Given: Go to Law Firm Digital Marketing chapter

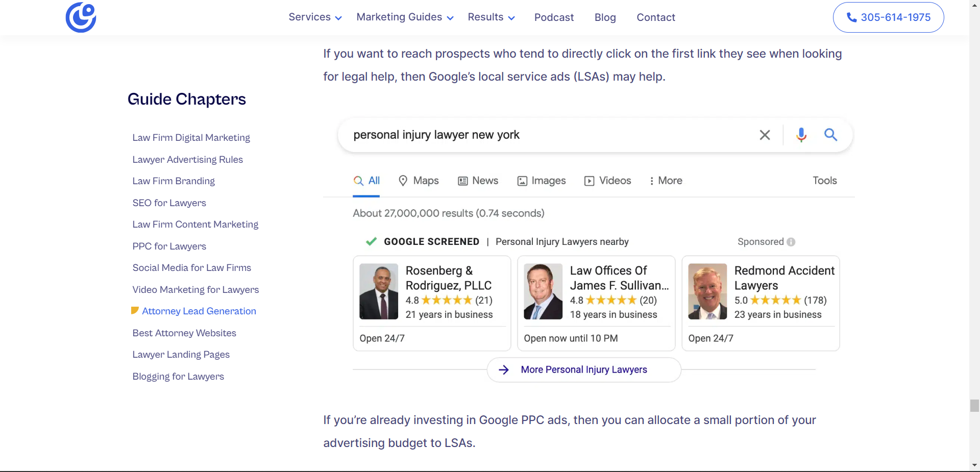Looking at the screenshot, I should click(x=191, y=138).
